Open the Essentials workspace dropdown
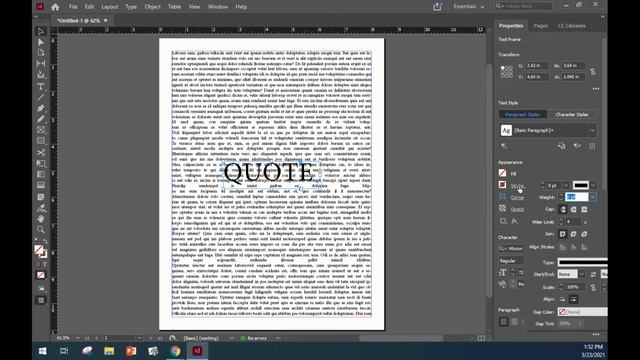640x360 pixels. pos(469,7)
